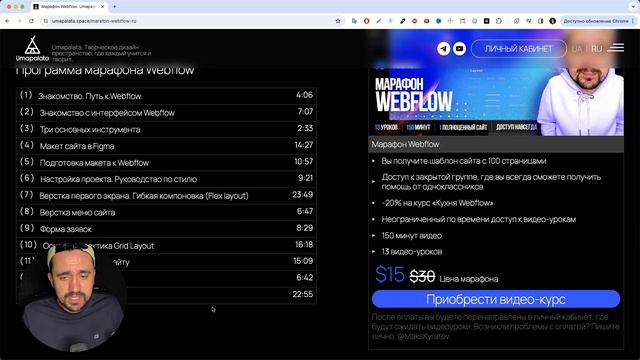Select lesson 3 Три основных инструмента
Viewport: 640px width, 360px height.
tap(167, 129)
